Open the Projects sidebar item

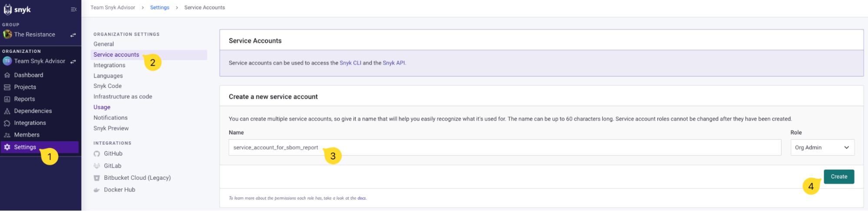(25, 87)
